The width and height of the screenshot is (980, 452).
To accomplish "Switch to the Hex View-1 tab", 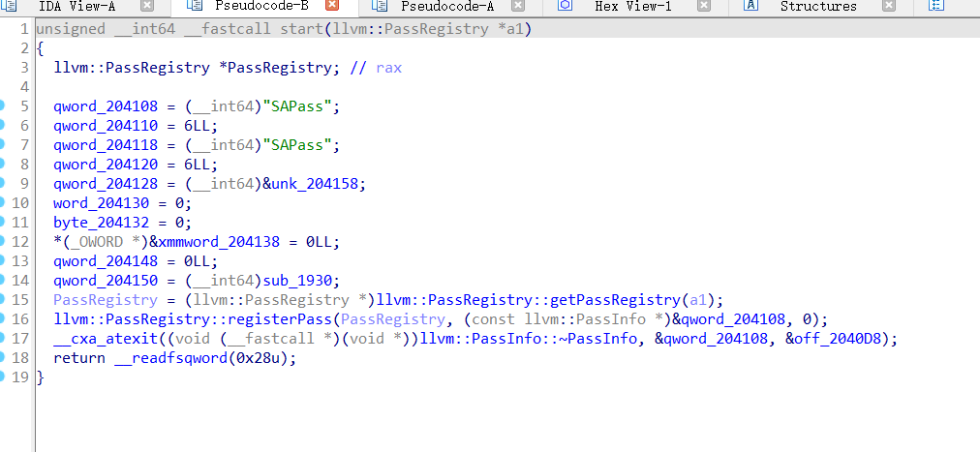I will tap(633, 6).
